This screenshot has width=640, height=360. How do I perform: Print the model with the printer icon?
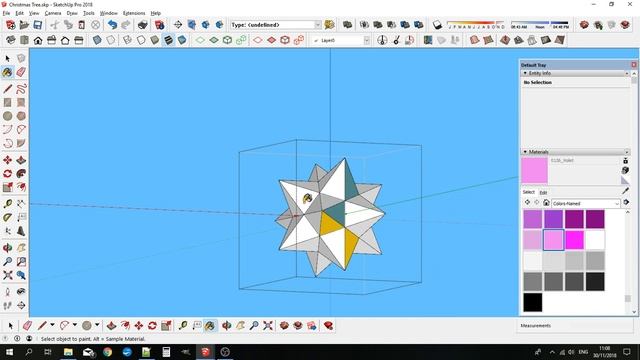(x=142, y=25)
